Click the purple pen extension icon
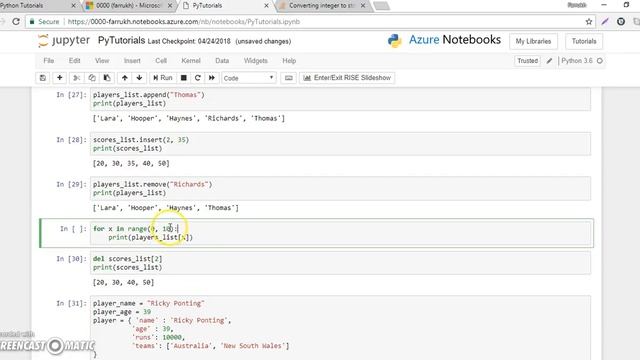The height and width of the screenshot is (360, 640). point(605,22)
